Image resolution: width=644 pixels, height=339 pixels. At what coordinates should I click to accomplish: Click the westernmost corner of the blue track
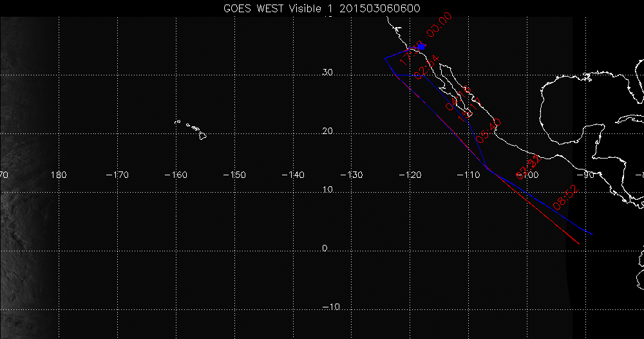coord(385,58)
